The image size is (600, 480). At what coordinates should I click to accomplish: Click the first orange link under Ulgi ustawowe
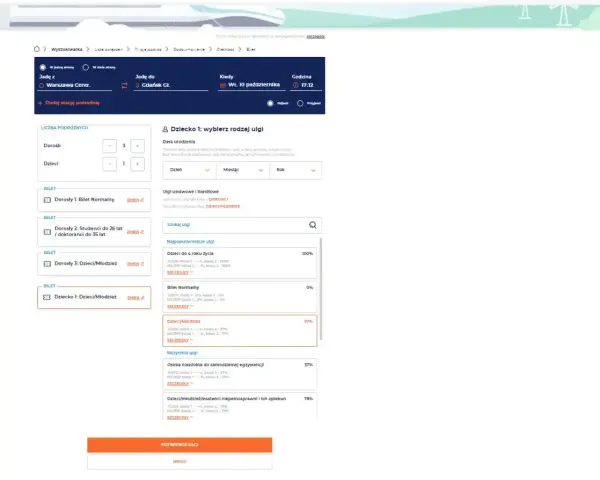click(218, 199)
